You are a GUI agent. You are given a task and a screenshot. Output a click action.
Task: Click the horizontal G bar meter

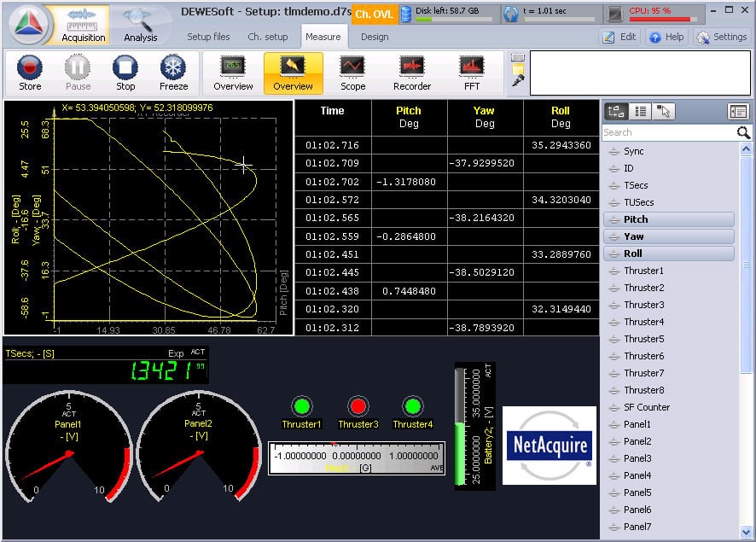(357, 458)
